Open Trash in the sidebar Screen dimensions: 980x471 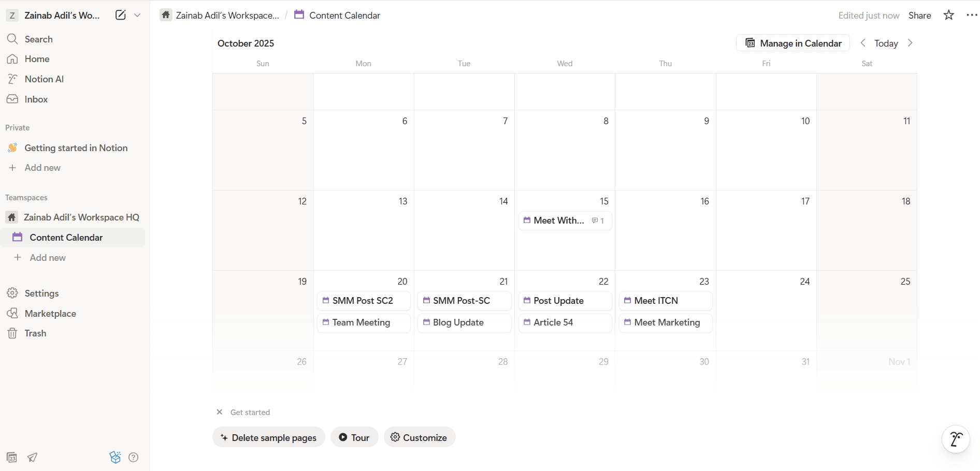pos(35,333)
